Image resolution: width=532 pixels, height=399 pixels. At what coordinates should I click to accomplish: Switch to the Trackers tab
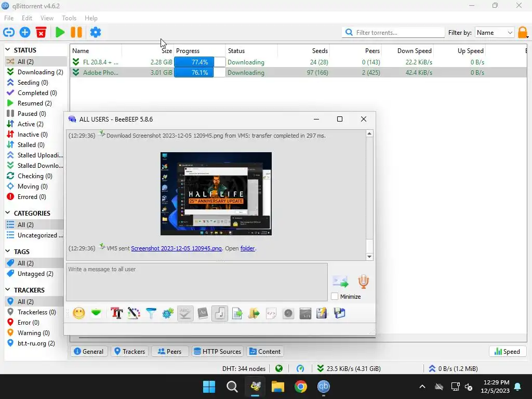(129, 352)
